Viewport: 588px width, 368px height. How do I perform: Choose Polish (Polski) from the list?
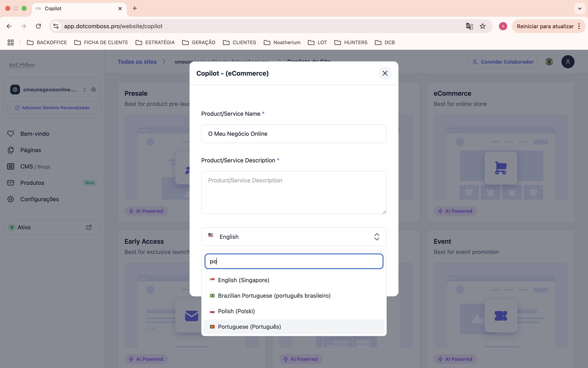[294, 311]
